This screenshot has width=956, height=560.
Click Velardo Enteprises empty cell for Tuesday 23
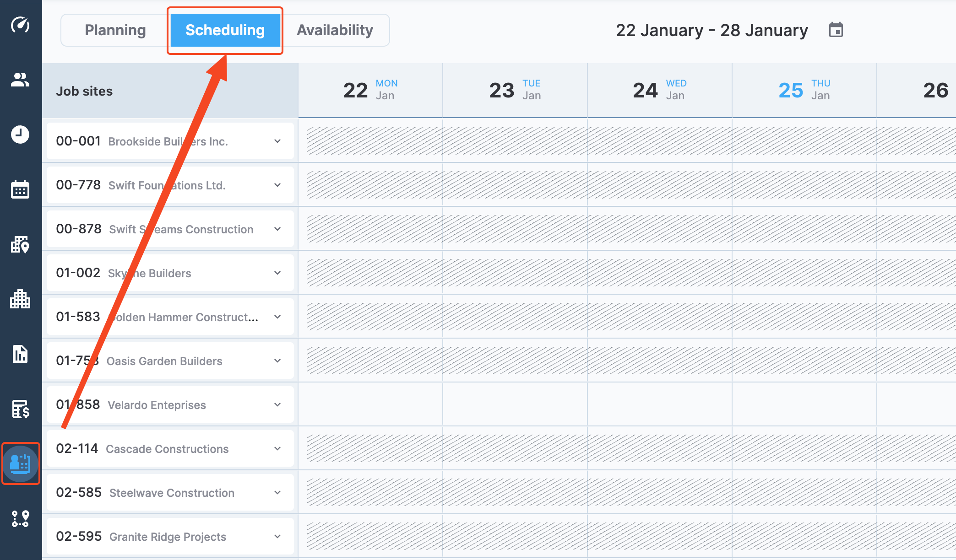pyautogui.click(x=515, y=404)
